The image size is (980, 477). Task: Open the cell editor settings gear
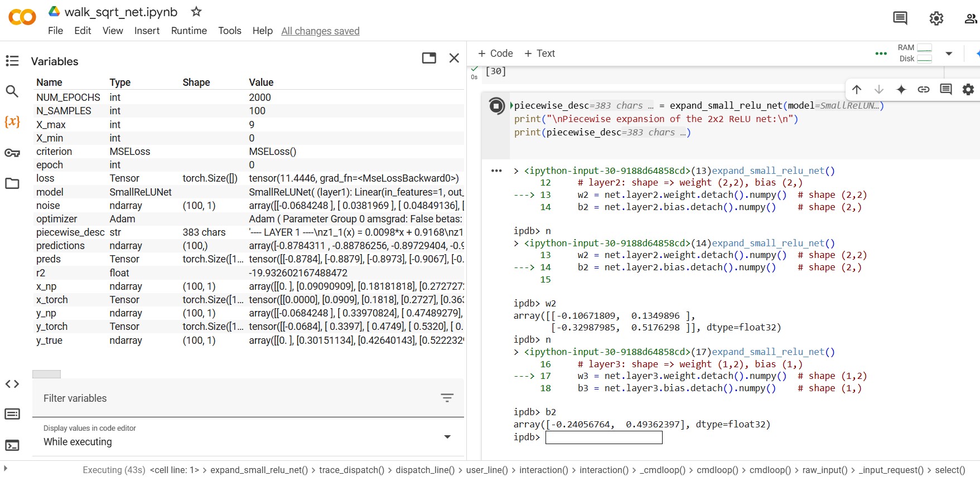click(968, 89)
